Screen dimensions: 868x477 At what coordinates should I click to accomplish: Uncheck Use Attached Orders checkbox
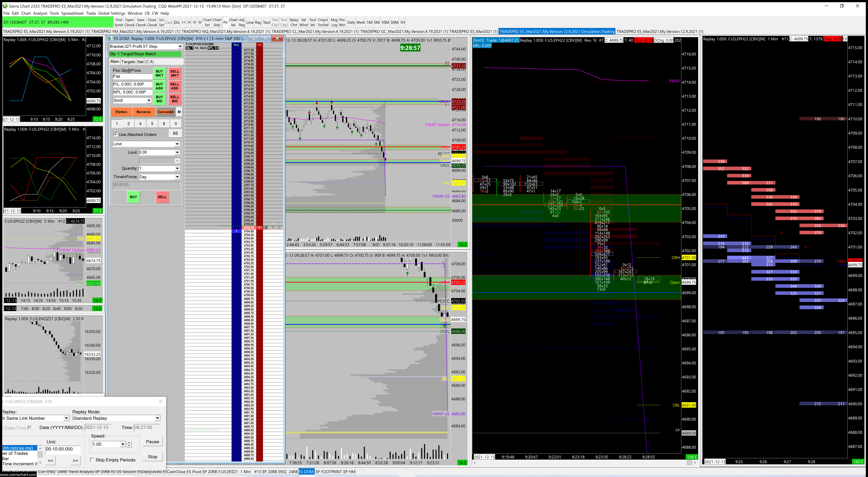pos(116,135)
